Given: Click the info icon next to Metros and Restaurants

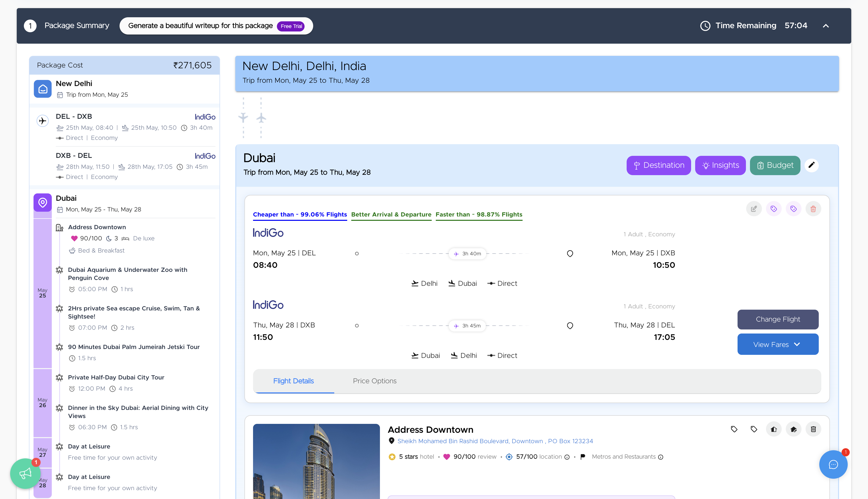Looking at the screenshot, I should coord(661,457).
